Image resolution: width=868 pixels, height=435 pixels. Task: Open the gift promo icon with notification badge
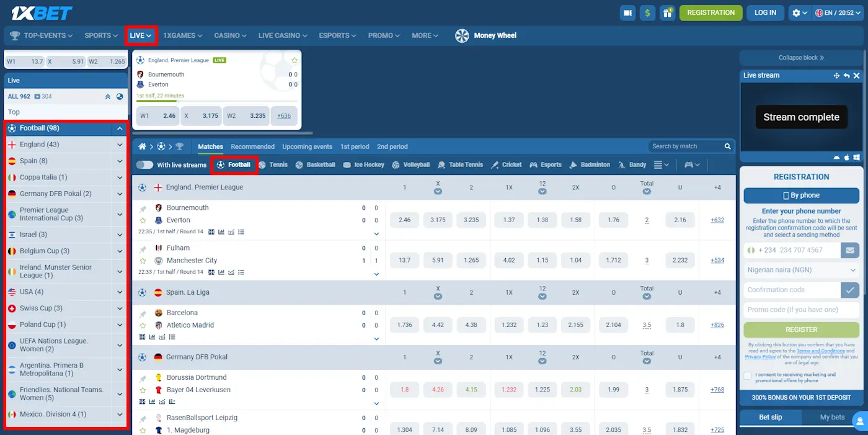[x=667, y=12]
